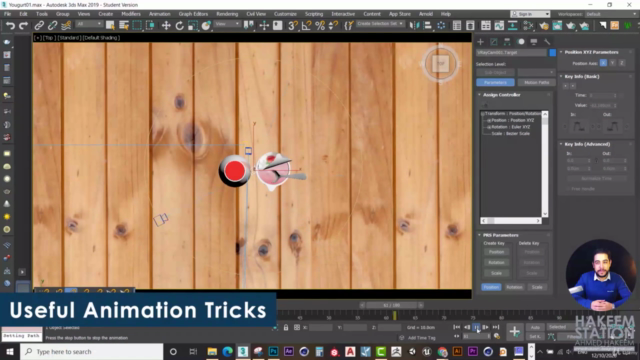Select the Z position axis button

pyautogui.click(x=622, y=63)
